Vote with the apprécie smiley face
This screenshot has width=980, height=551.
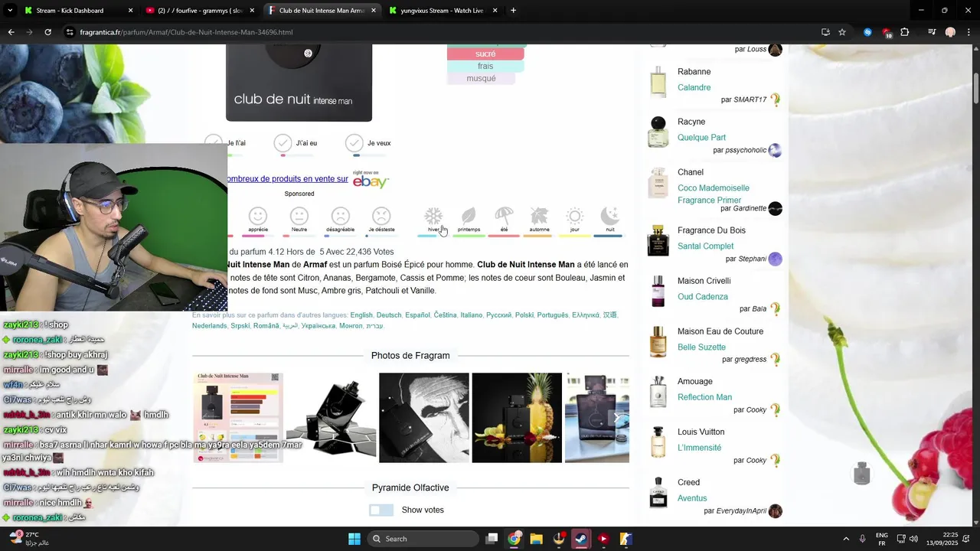[x=258, y=217]
